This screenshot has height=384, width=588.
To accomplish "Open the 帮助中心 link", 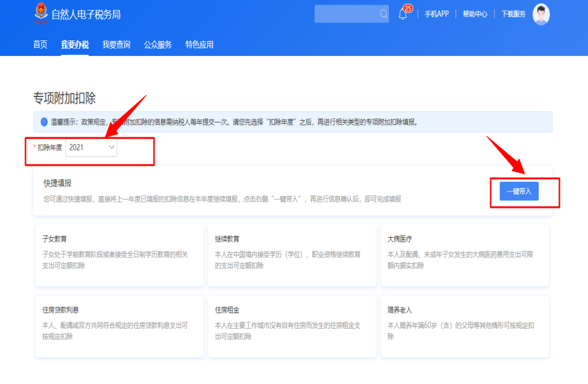I will coord(475,14).
